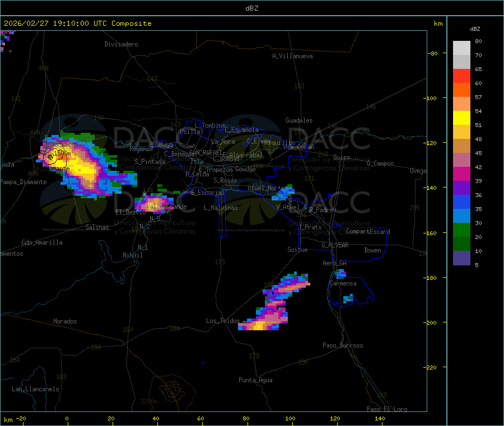Screen dimensions: 504x426
Task: Click the 0 km horizontal axis tick
Action: tap(67, 418)
